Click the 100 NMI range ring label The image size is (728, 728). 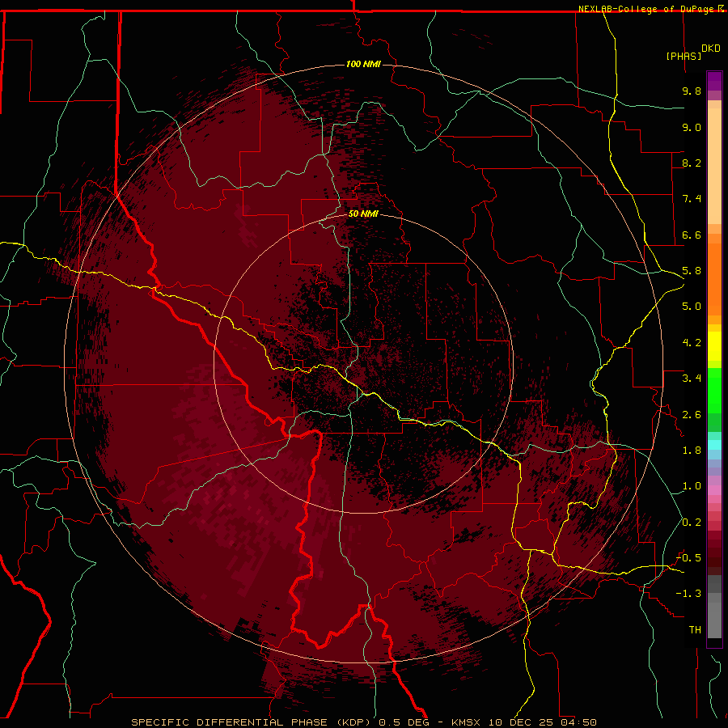pos(363,64)
